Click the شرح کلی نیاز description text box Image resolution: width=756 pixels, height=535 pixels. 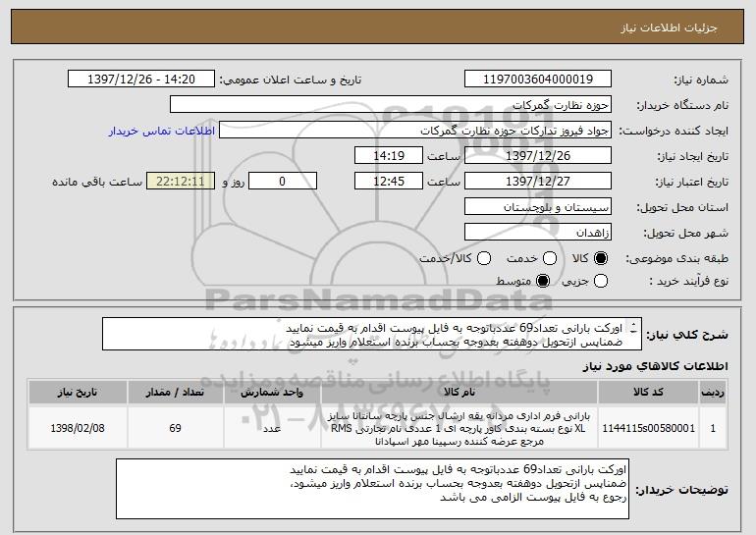click(x=372, y=334)
